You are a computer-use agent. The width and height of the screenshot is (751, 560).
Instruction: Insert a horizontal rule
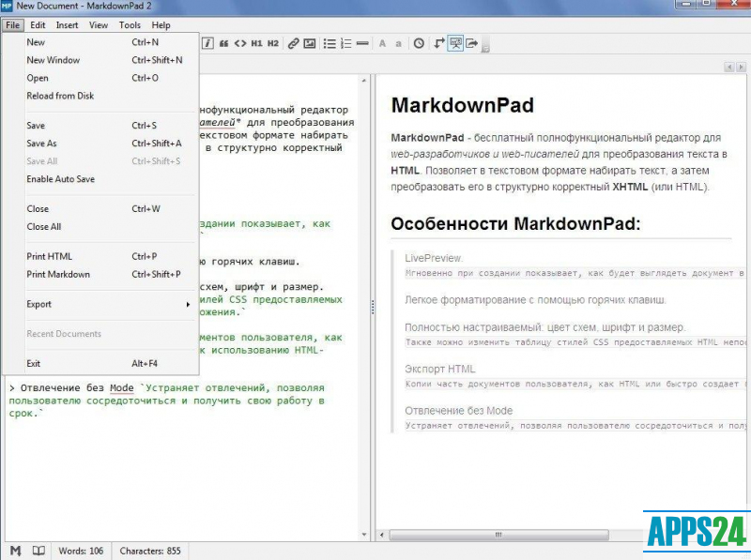pos(362,43)
